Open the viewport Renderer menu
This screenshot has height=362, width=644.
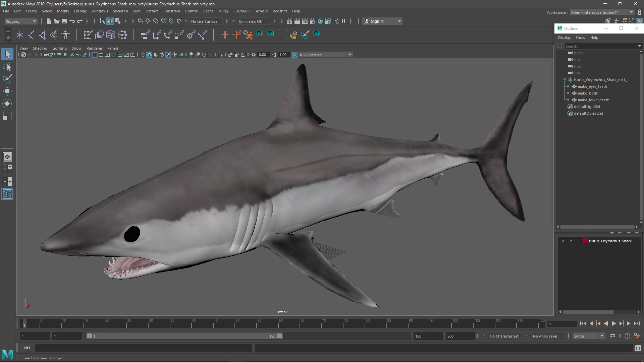click(94, 48)
